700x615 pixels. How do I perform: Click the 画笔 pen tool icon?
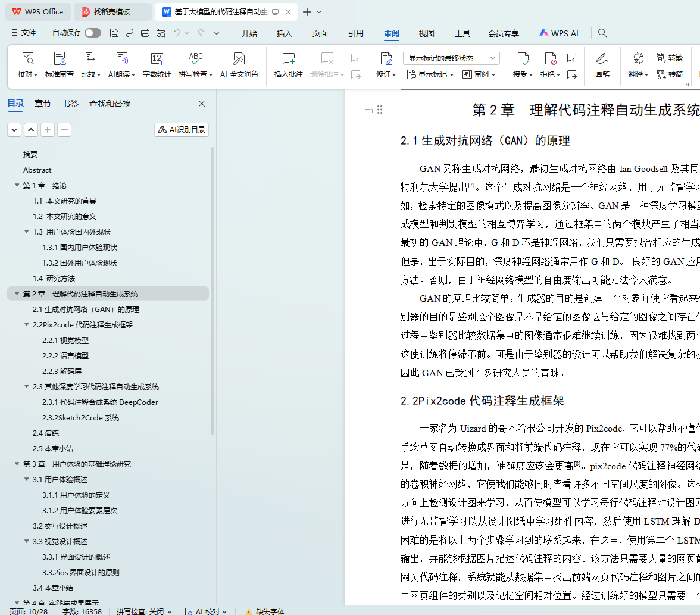pos(602,58)
